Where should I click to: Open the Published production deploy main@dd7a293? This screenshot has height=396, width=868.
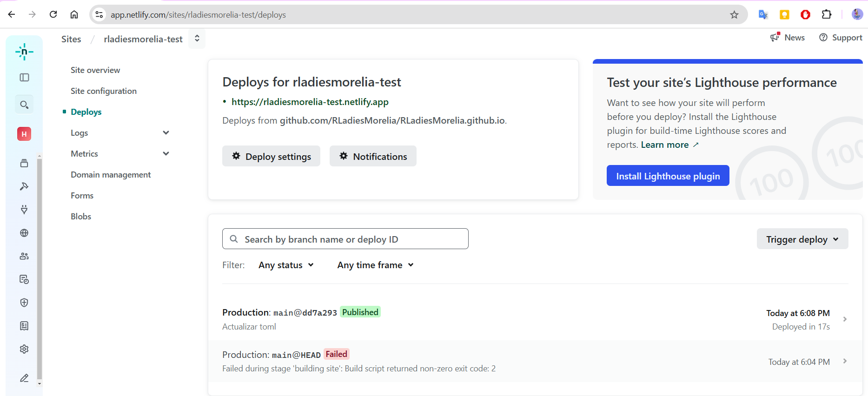pos(535,319)
